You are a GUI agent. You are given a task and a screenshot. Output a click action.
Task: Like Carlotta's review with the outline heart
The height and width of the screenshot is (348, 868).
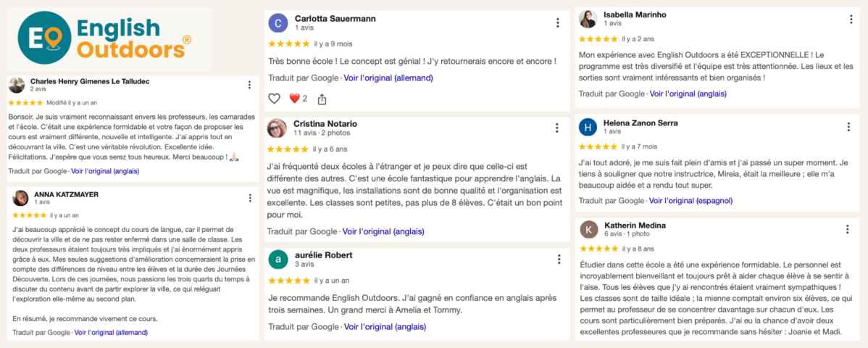point(275,99)
